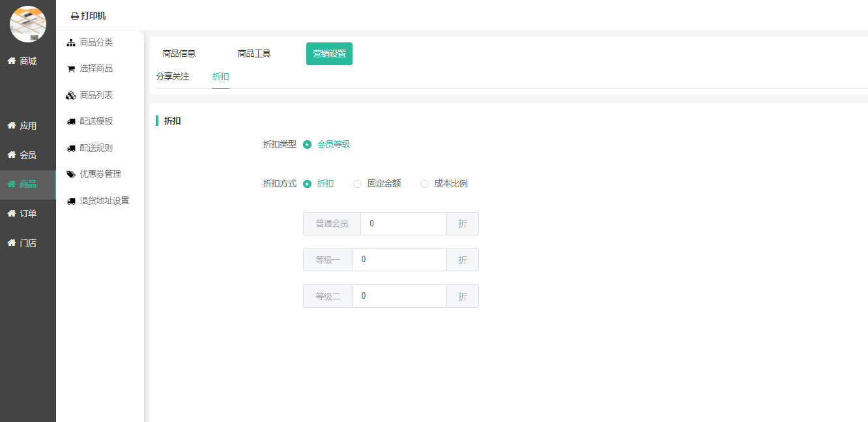Viewport: 868px width, 422px height.
Task: Switch to the 商品信息 tab
Action: click(179, 54)
